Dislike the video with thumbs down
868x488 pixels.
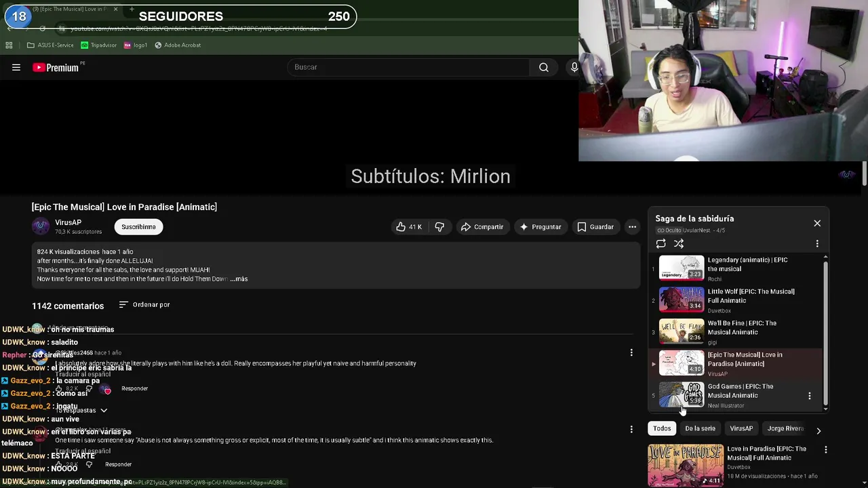tap(439, 227)
